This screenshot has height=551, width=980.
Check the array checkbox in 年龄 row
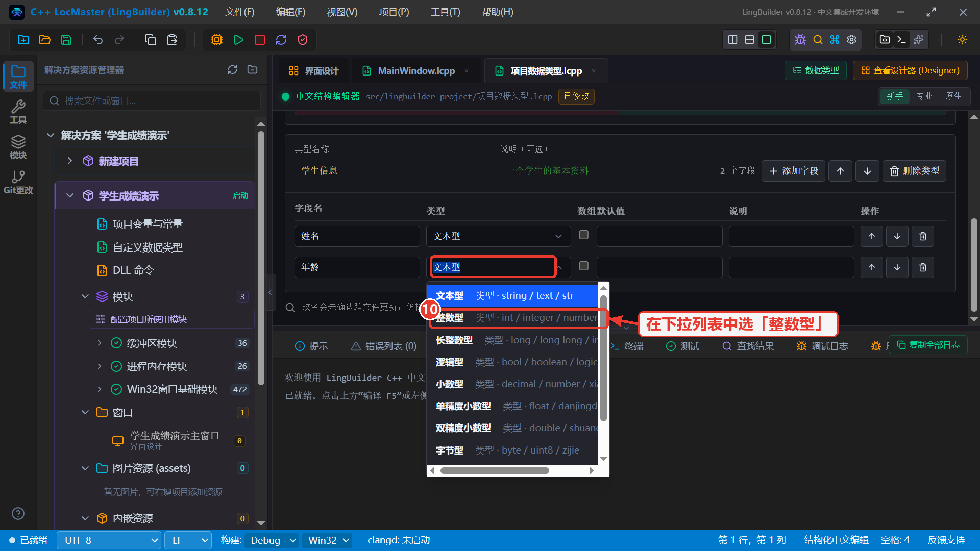pos(584,266)
